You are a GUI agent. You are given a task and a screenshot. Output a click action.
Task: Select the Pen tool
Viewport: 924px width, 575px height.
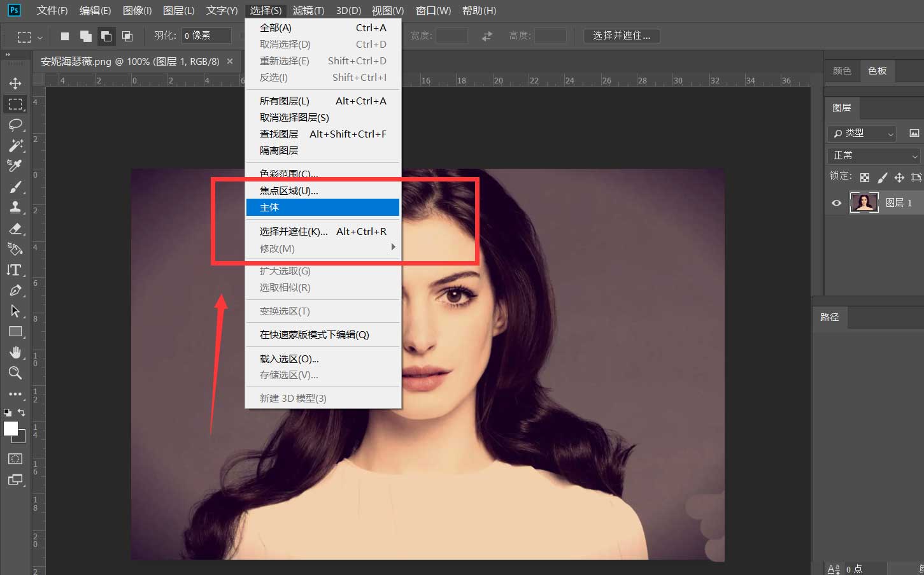(15, 290)
